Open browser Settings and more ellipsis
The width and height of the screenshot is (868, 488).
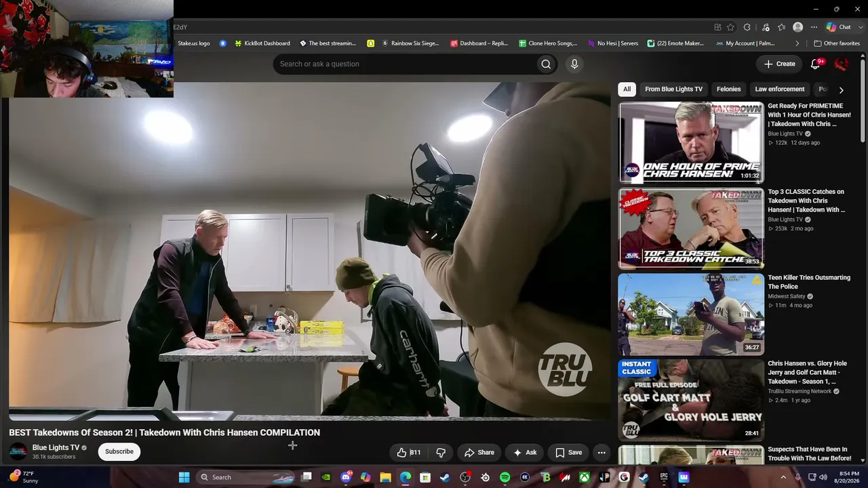click(x=814, y=27)
